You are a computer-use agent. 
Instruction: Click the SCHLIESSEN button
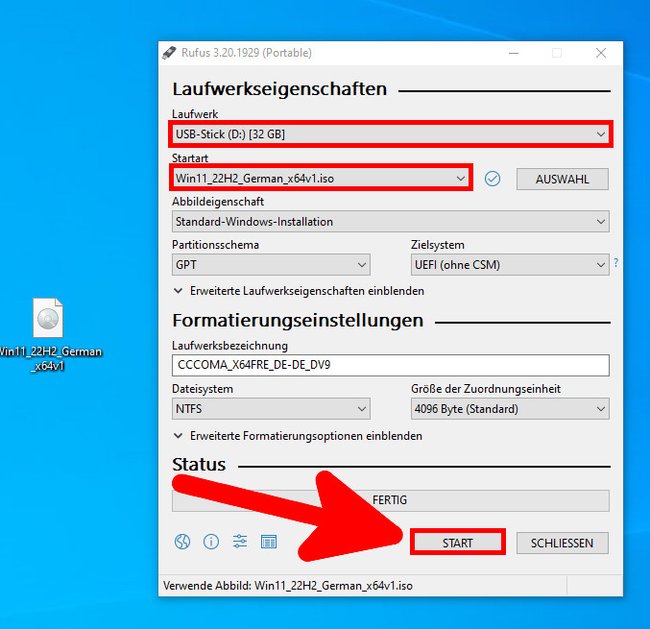click(563, 543)
